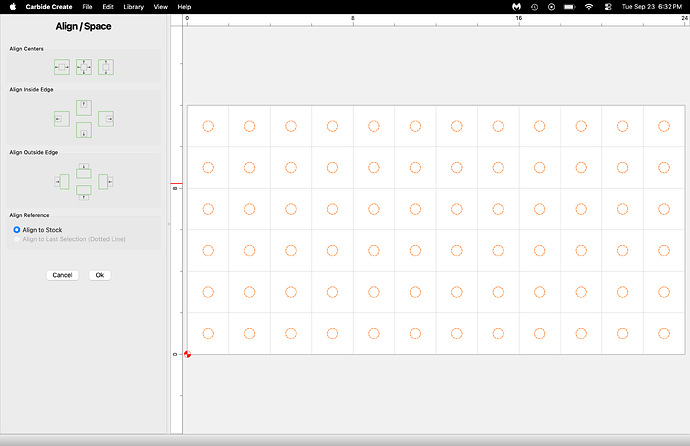Align to outside bottom edge
This screenshot has height=446, width=690.
tap(84, 193)
